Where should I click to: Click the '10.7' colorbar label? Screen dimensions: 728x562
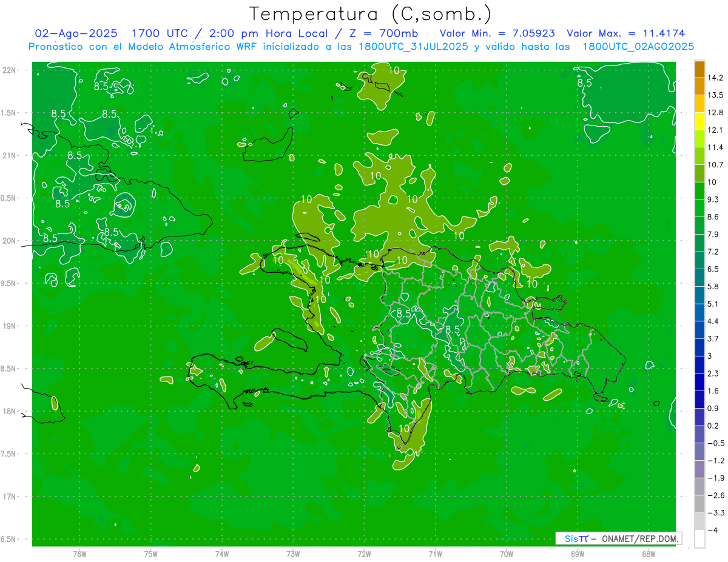pyautogui.click(x=716, y=165)
